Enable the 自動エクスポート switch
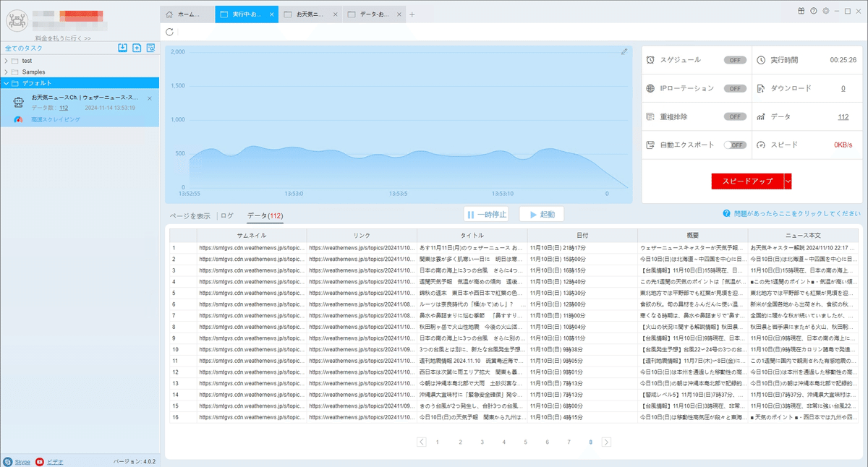The image size is (868, 467). point(735,145)
